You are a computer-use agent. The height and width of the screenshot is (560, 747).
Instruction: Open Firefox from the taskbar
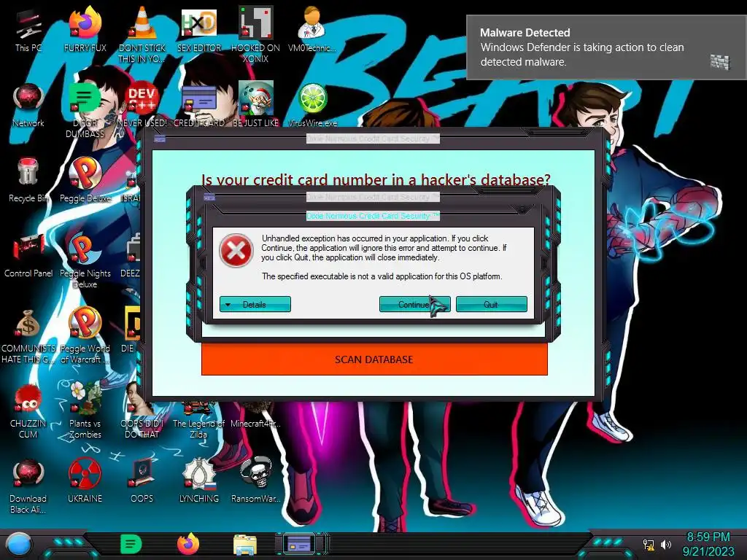[x=188, y=544]
